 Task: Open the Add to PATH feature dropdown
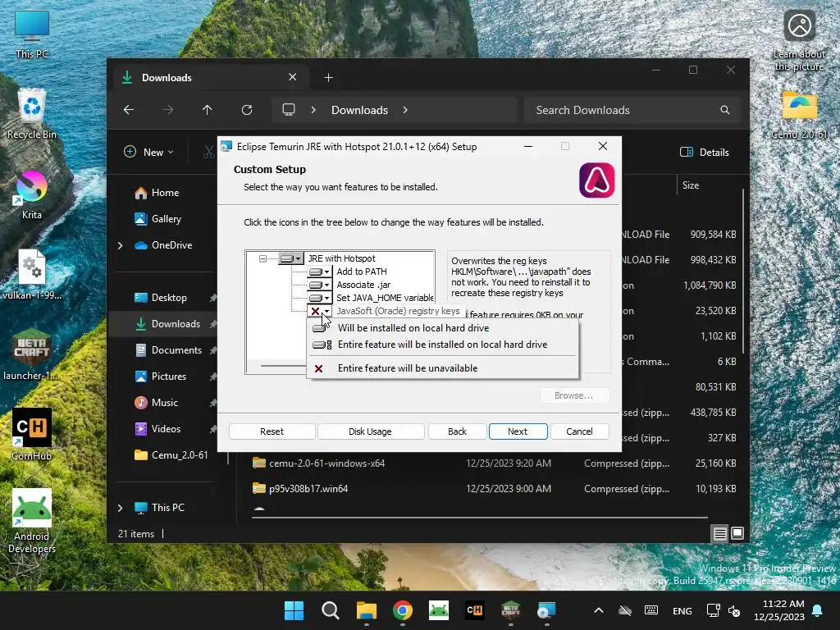(319, 272)
